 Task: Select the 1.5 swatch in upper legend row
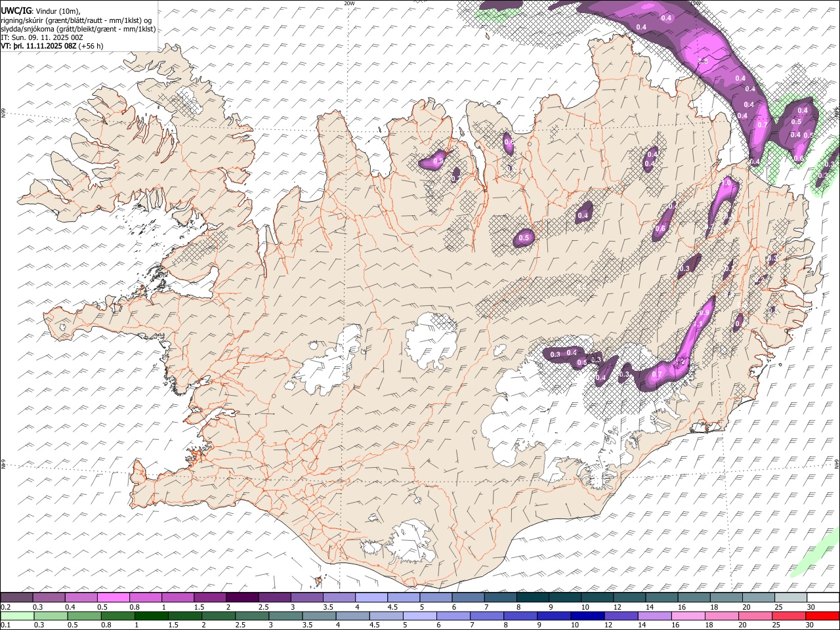point(210,597)
